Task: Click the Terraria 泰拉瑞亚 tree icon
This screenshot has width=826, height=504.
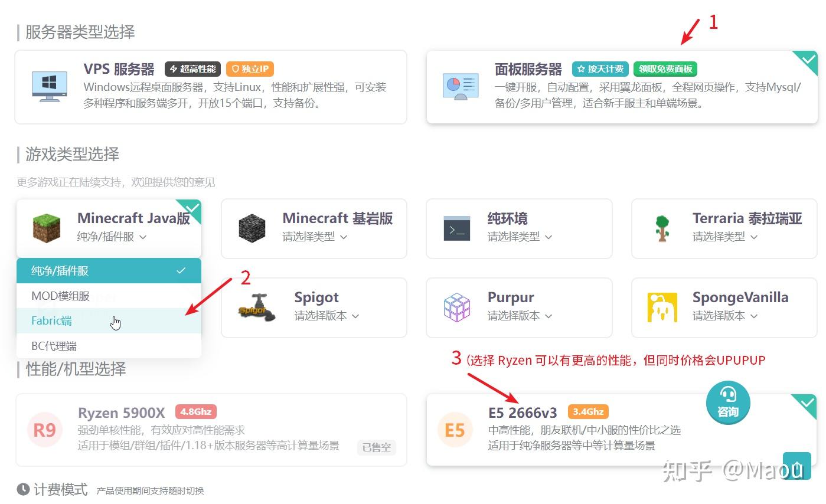Action: 662,229
